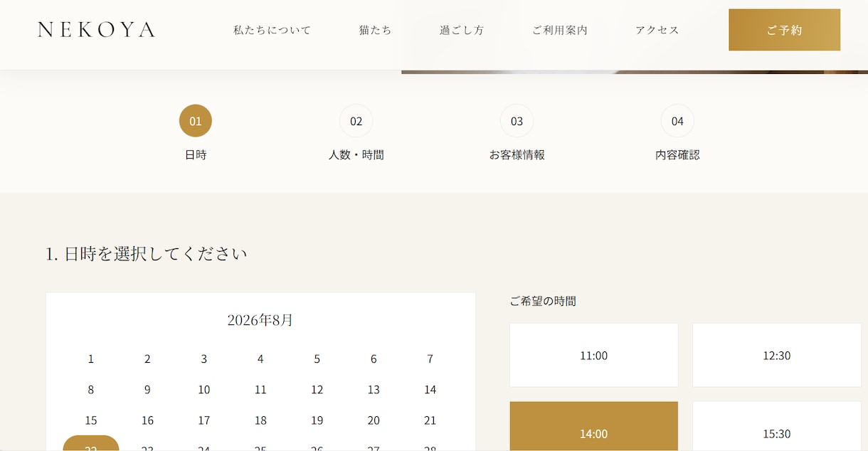Choose the 14:00 time slot

coord(594,427)
